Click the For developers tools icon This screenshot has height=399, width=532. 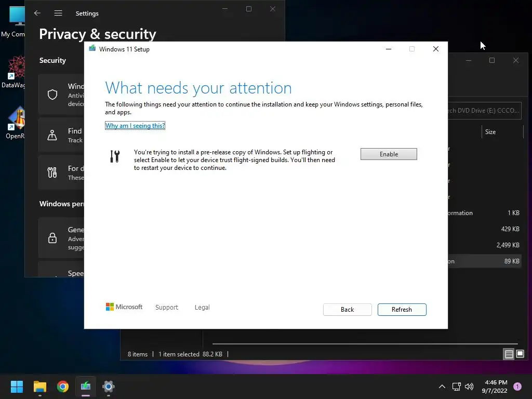coord(52,172)
